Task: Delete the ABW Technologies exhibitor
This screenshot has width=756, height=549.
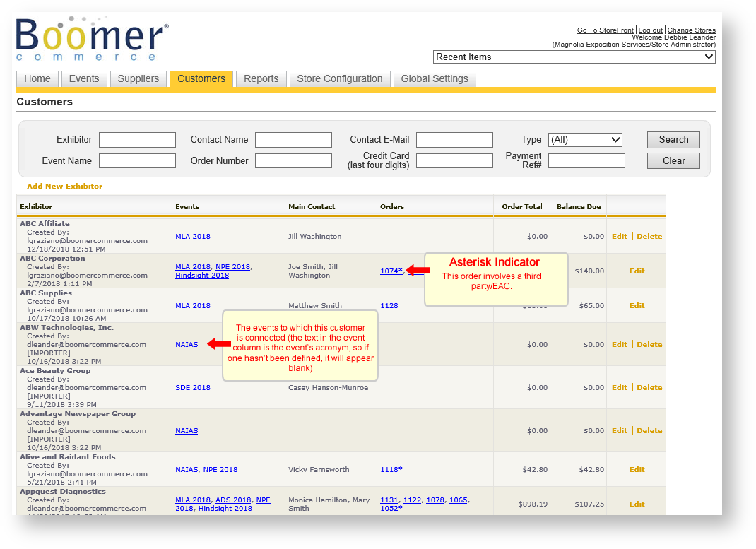Action: (x=649, y=344)
